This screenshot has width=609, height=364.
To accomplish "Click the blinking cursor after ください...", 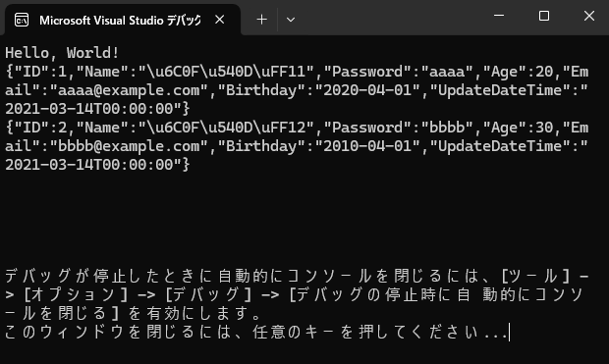I will 509,333.
